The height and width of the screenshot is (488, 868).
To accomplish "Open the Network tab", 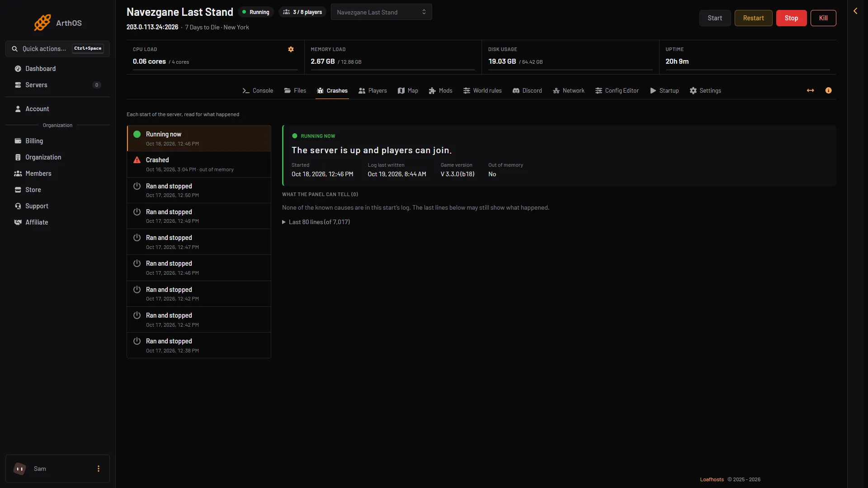I will tap(568, 91).
